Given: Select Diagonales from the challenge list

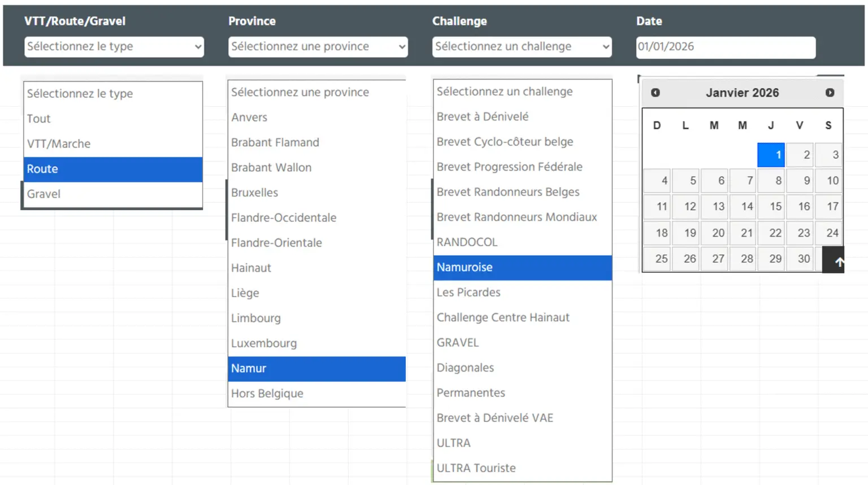Looking at the screenshot, I should [522, 368].
